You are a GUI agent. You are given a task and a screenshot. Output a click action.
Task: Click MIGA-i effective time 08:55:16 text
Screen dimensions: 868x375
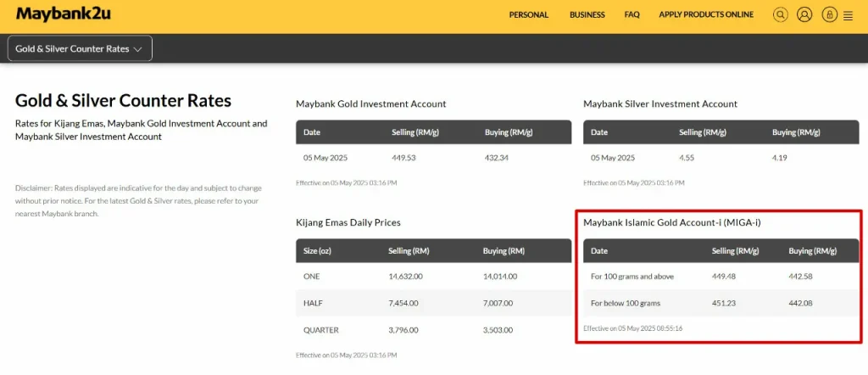(632, 328)
